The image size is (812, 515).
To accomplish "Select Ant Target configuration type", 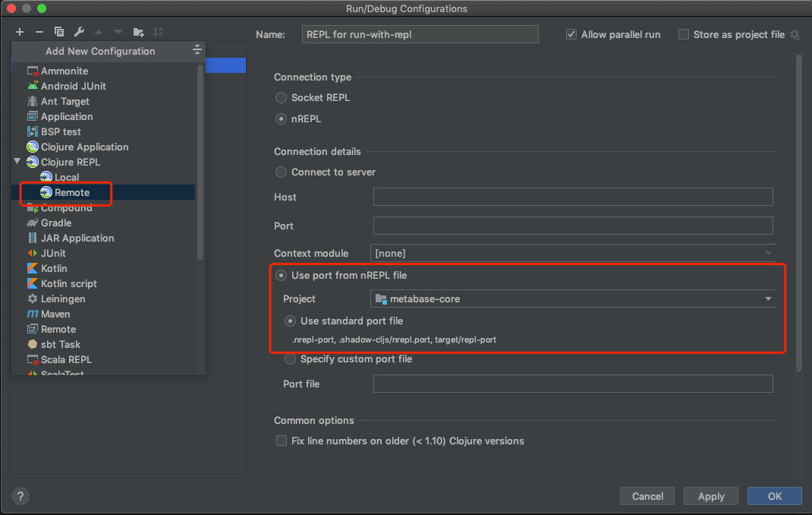I will (65, 102).
